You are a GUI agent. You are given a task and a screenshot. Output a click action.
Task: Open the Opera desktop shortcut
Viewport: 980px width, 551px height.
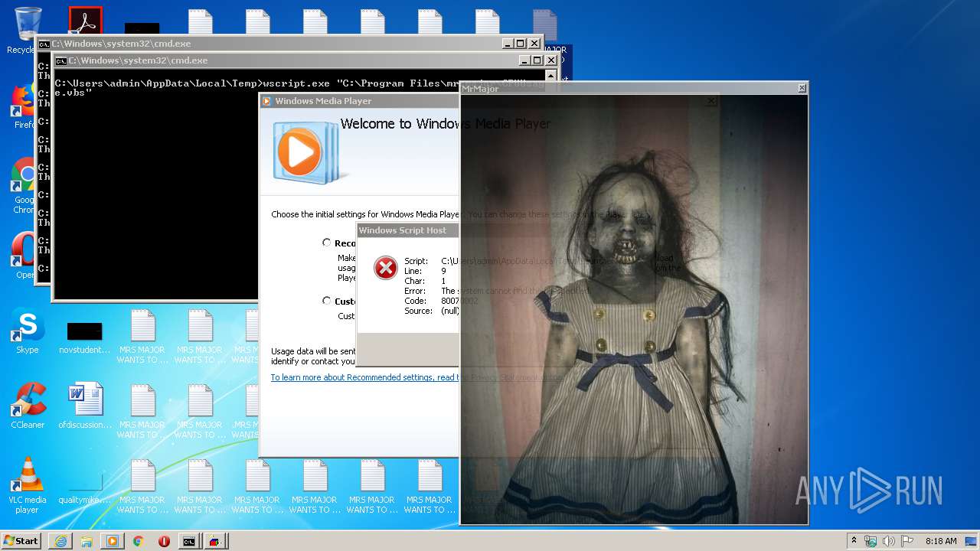pos(23,254)
